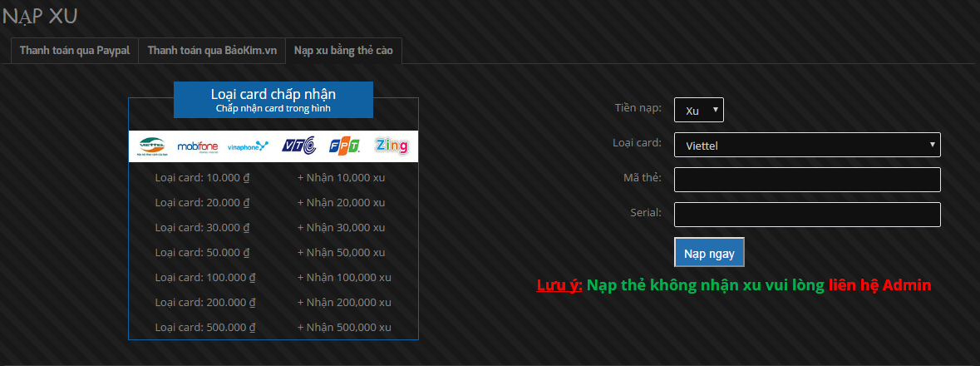Click the Viettel logo icon
Image resolution: width=980 pixels, height=366 pixels.
point(152,146)
